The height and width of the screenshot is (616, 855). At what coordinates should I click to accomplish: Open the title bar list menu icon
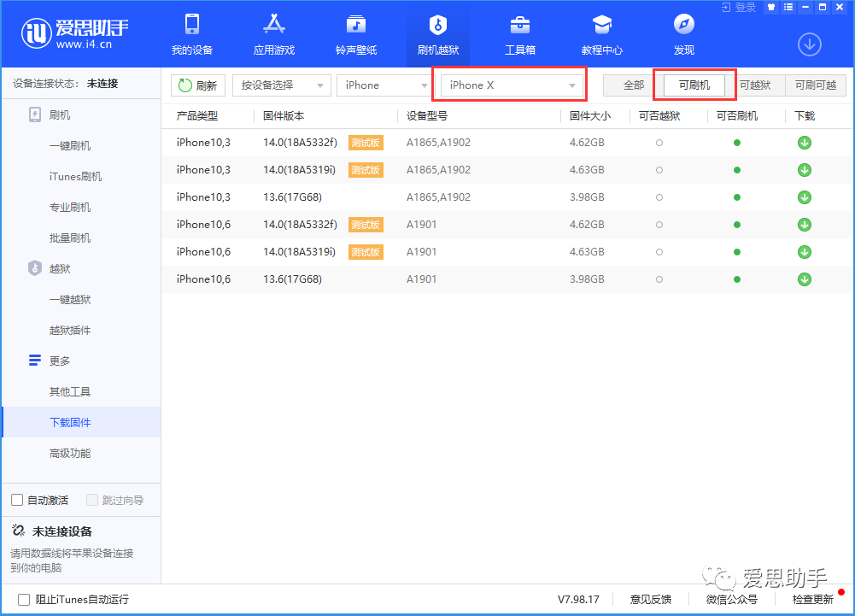[x=788, y=7]
